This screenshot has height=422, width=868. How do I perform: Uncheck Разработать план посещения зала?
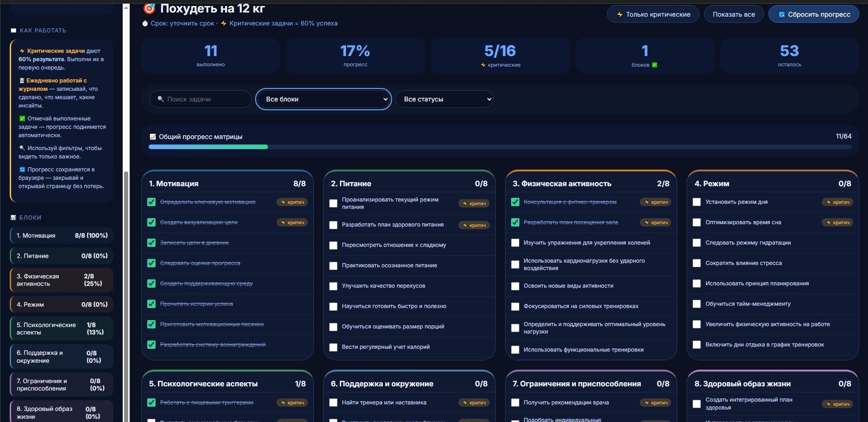point(515,222)
